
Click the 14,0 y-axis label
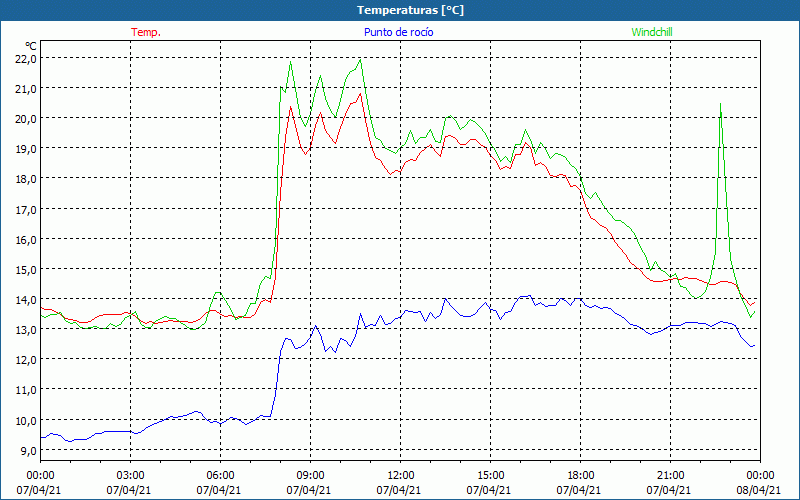click(26, 299)
